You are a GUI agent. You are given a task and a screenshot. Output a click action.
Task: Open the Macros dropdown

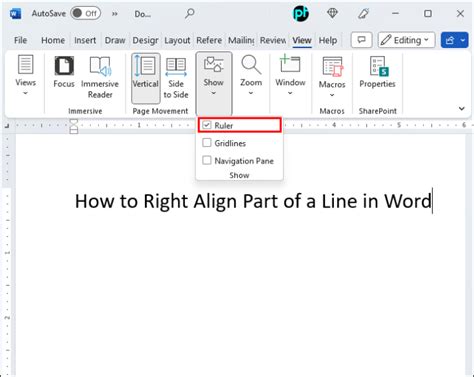pyautogui.click(x=332, y=77)
